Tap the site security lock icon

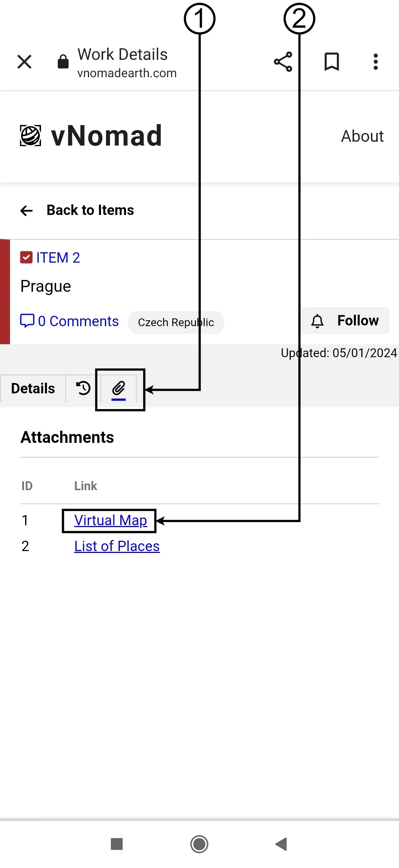tap(63, 62)
